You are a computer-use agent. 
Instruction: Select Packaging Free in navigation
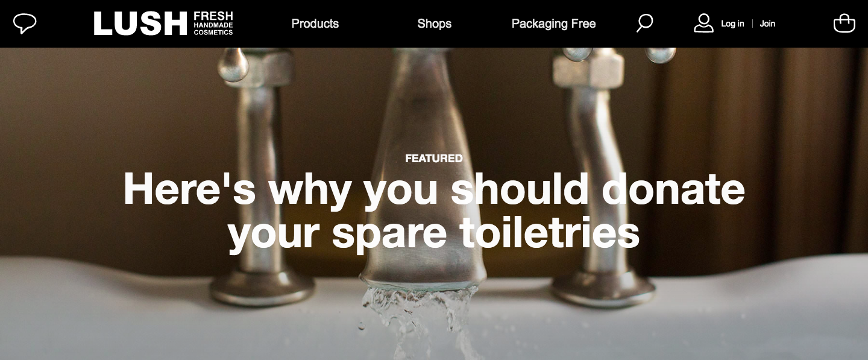pos(553,24)
